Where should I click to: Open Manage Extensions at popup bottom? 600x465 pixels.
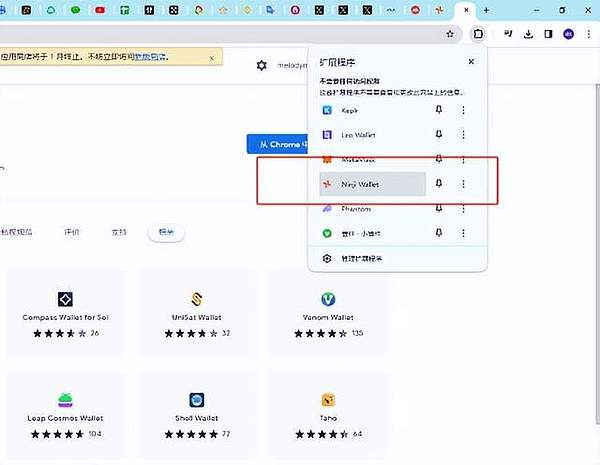(x=362, y=258)
